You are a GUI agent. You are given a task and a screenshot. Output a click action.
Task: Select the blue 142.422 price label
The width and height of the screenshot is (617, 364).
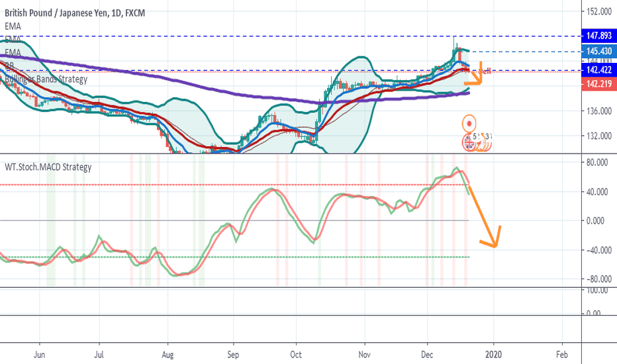[x=598, y=69]
